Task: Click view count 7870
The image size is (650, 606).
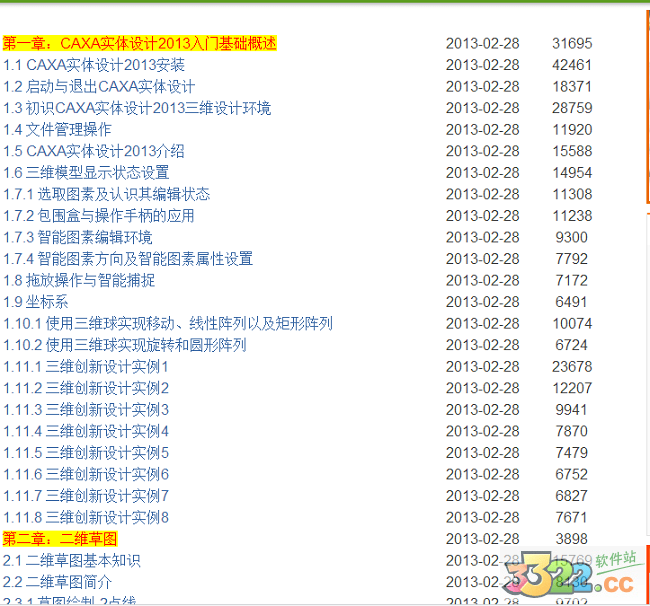Action: pos(572,431)
